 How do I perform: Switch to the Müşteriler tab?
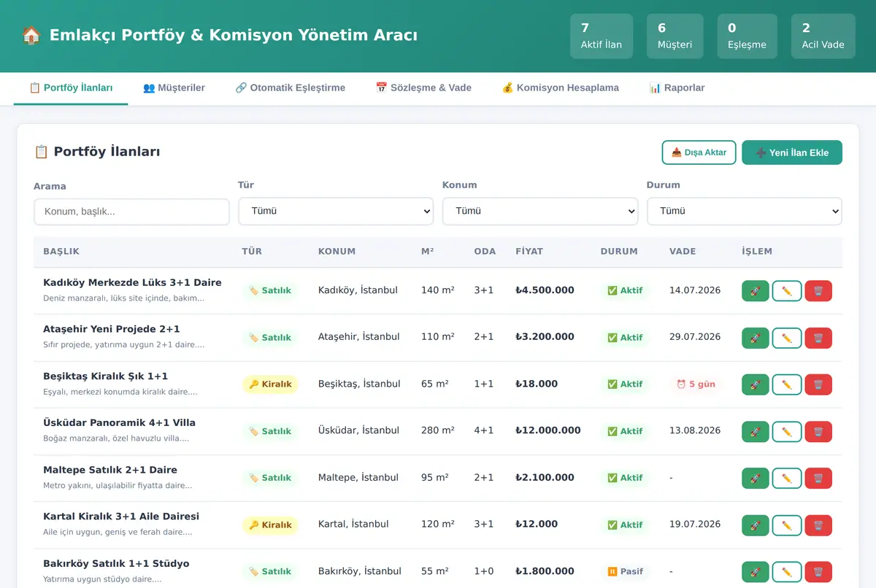174,88
